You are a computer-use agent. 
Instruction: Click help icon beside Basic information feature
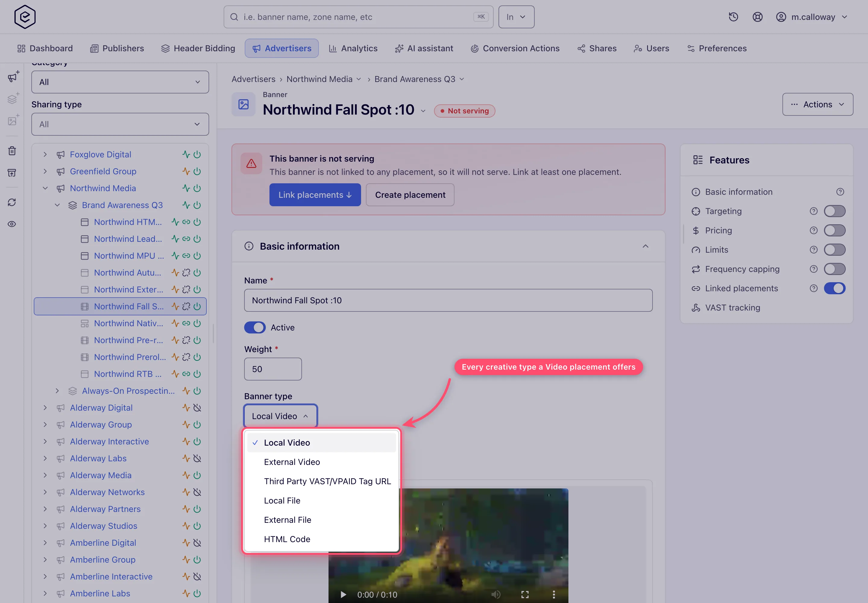click(840, 192)
